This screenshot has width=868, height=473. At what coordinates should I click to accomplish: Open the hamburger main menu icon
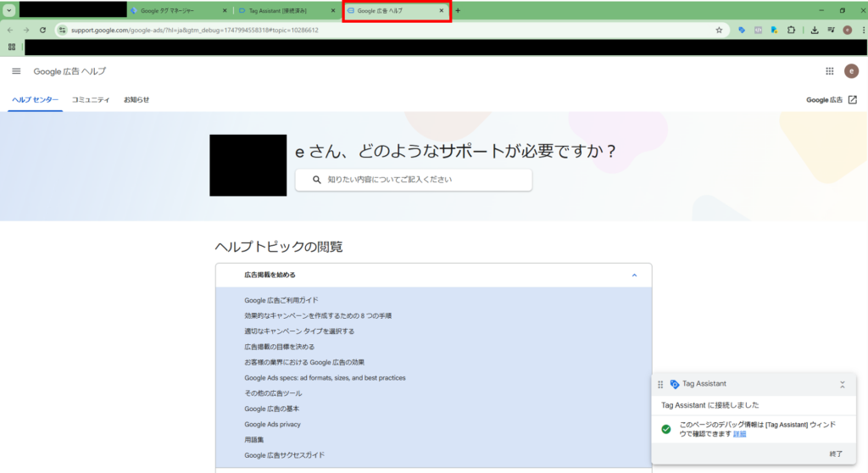16,71
